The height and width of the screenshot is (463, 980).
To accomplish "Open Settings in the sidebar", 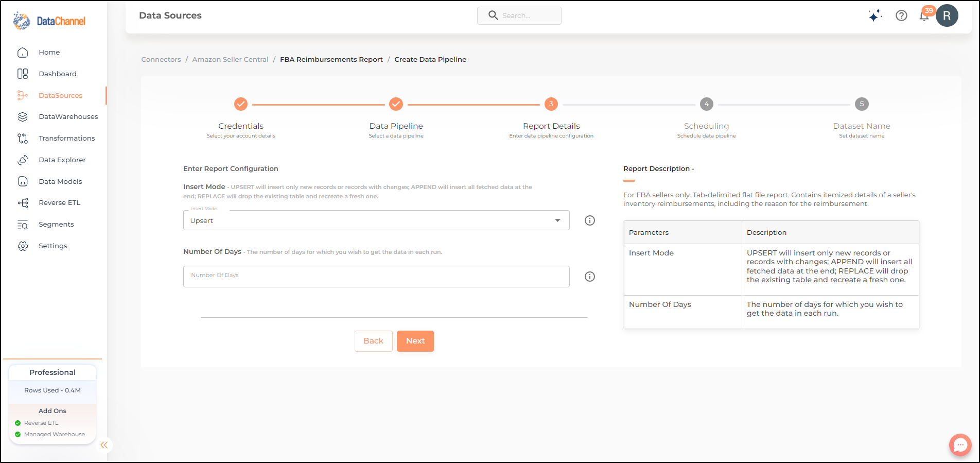I will point(53,246).
